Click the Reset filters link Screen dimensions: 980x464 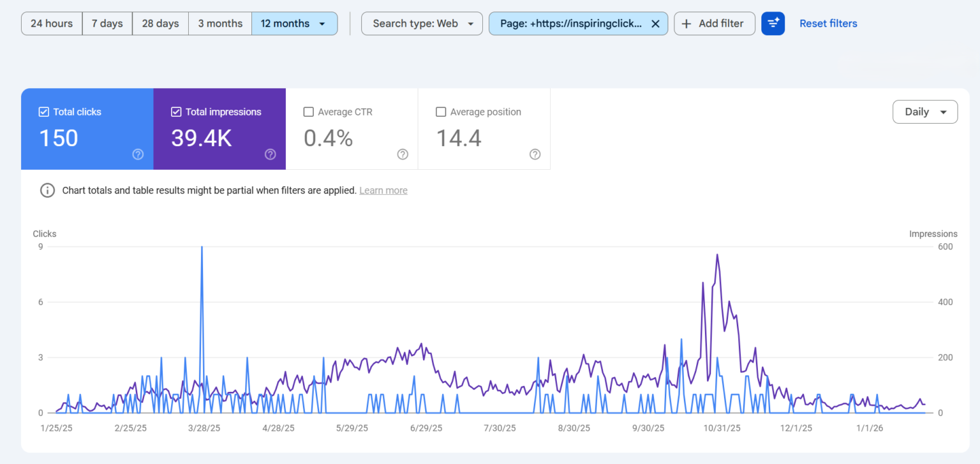tap(828, 23)
